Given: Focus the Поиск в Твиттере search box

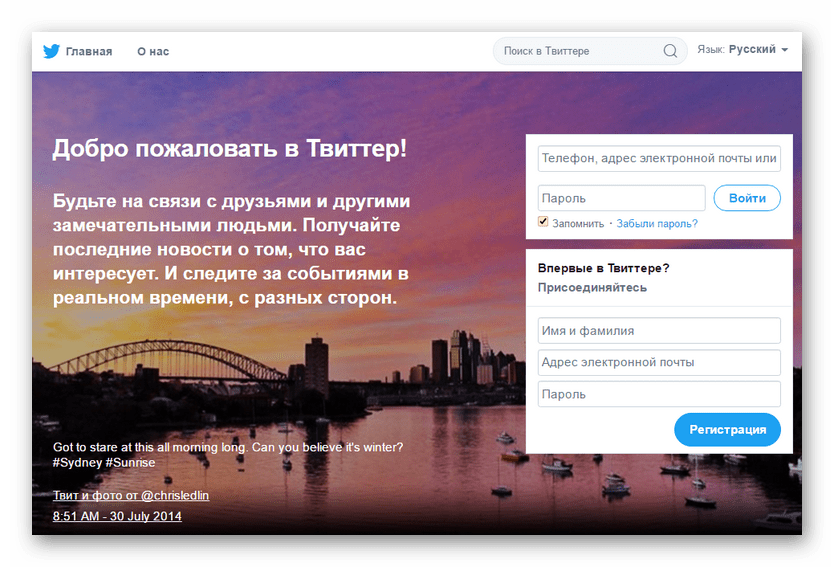Looking at the screenshot, I should point(580,51).
